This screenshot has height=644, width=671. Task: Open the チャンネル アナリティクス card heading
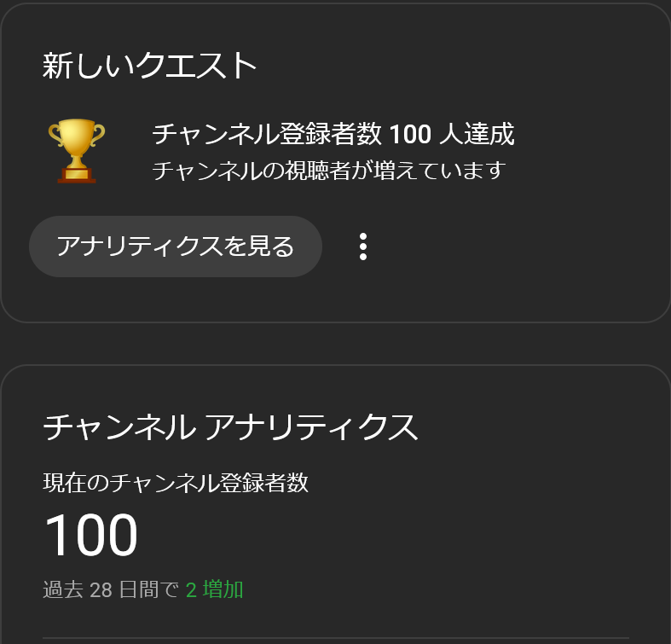[x=230, y=426]
